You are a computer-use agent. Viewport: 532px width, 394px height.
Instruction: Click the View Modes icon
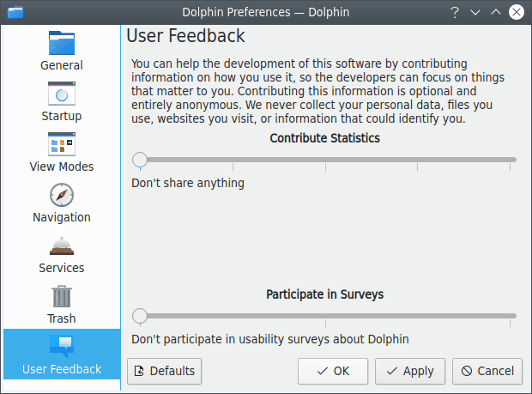pyautogui.click(x=62, y=143)
